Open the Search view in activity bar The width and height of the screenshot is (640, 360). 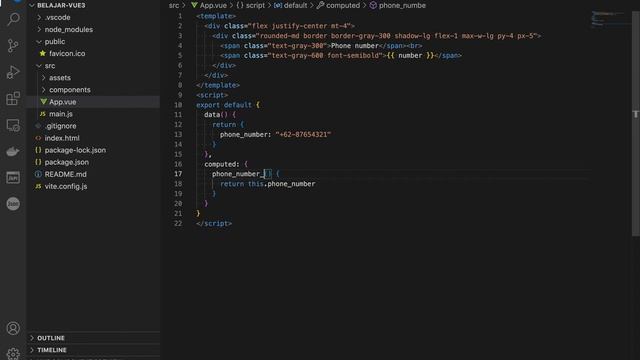pyautogui.click(x=13, y=19)
